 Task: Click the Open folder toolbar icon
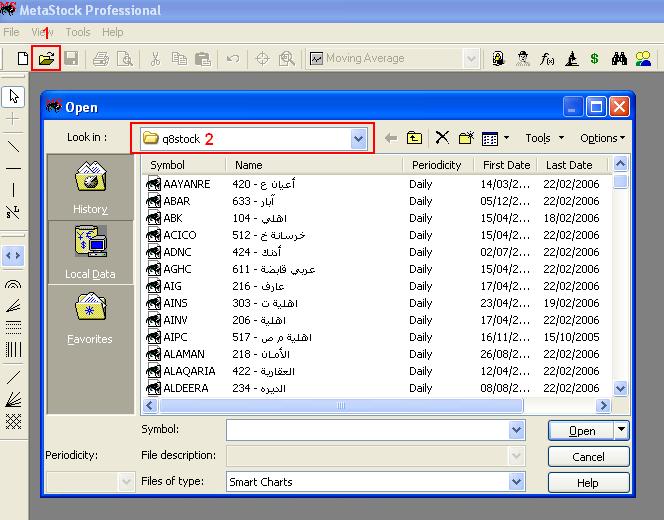tap(46, 58)
